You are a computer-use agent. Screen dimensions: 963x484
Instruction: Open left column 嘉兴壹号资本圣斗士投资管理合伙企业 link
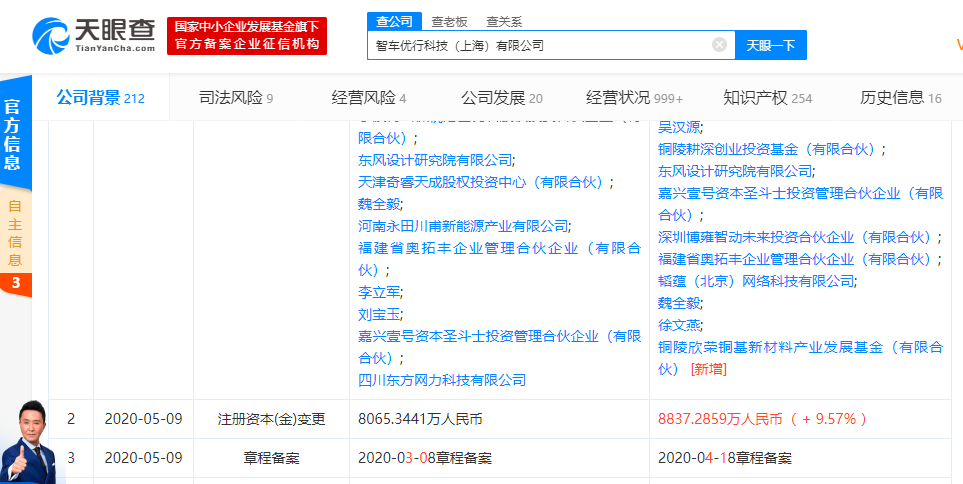tap(499, 347)
